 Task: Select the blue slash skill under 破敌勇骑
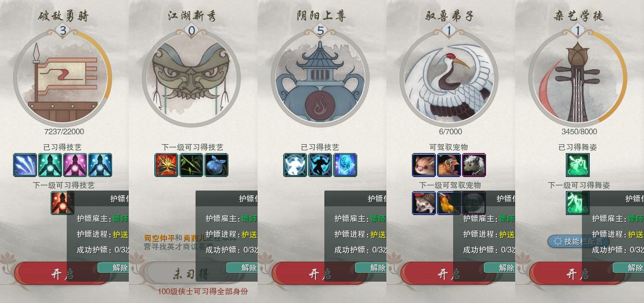coord(25,165)
